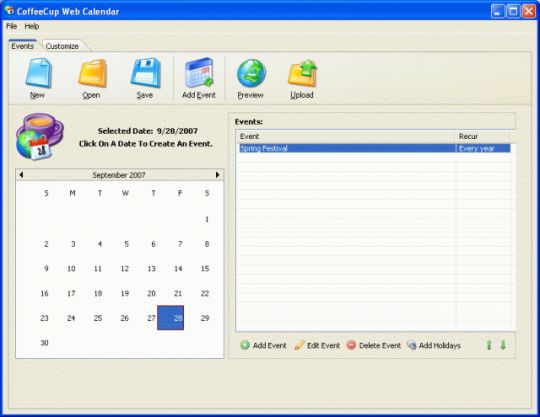Select date 23 on calendar

pyautogui.click(x=44, y=318)
